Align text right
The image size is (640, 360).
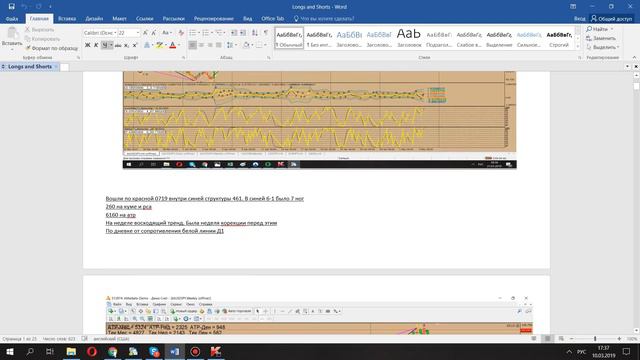[x=210, y=45]
